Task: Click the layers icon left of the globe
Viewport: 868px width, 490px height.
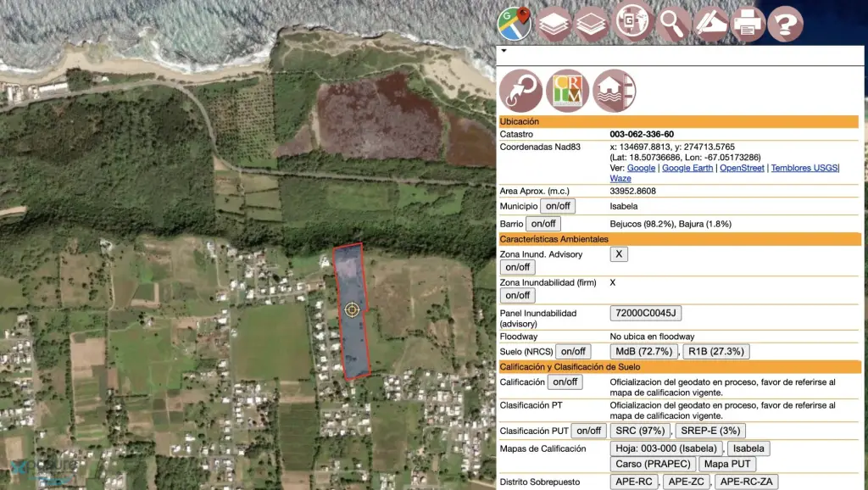Action: click(593, 23)
